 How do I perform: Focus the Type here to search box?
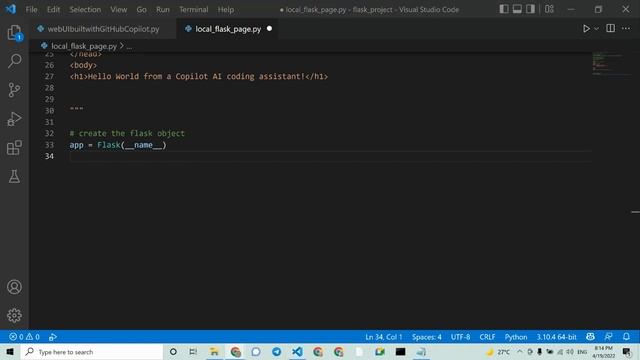[92, 351]
